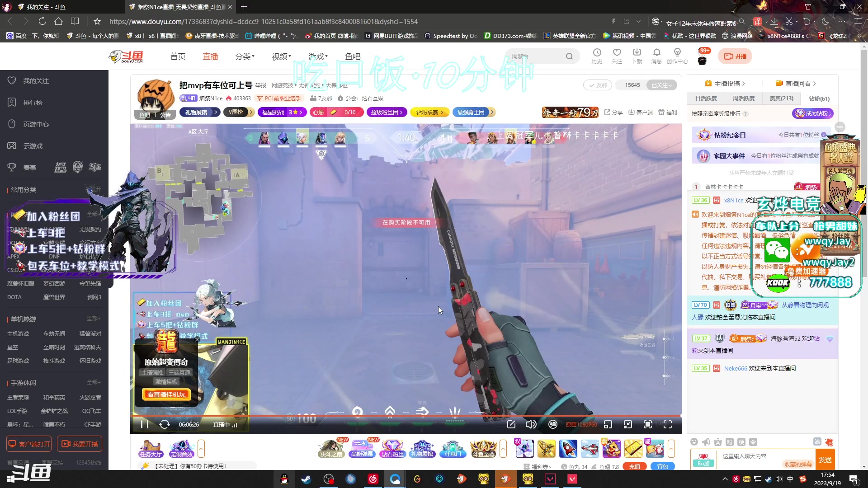Open the 决斗之巅 activity icon
The height and width of the screenshot is (488, 868).
[331, 449]
